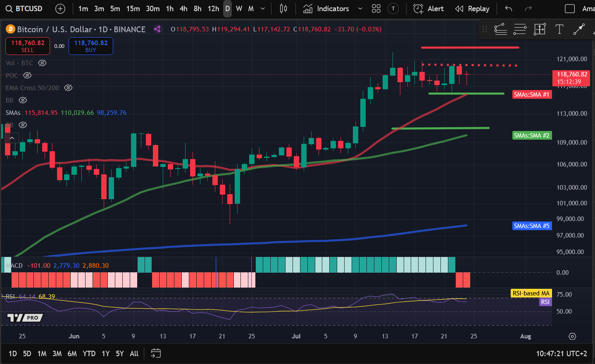The height and width of the screenshot is (364, 595).
Task: Set date range to 3M
Action: [57, 354]
